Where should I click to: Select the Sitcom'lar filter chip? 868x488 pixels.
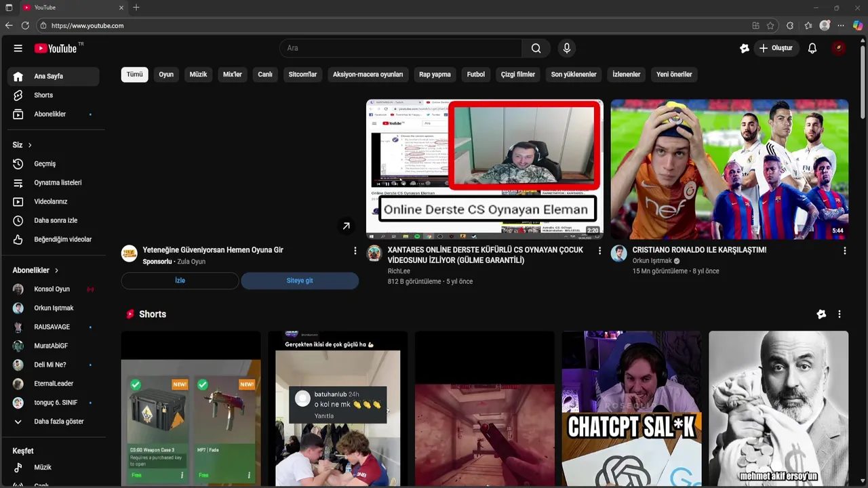click(x=303, y=75)
